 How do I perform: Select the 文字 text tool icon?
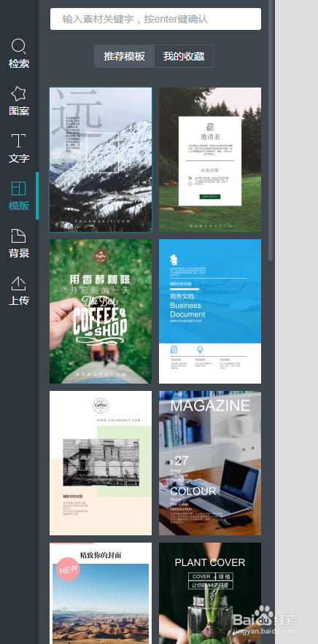pos(18,141)
